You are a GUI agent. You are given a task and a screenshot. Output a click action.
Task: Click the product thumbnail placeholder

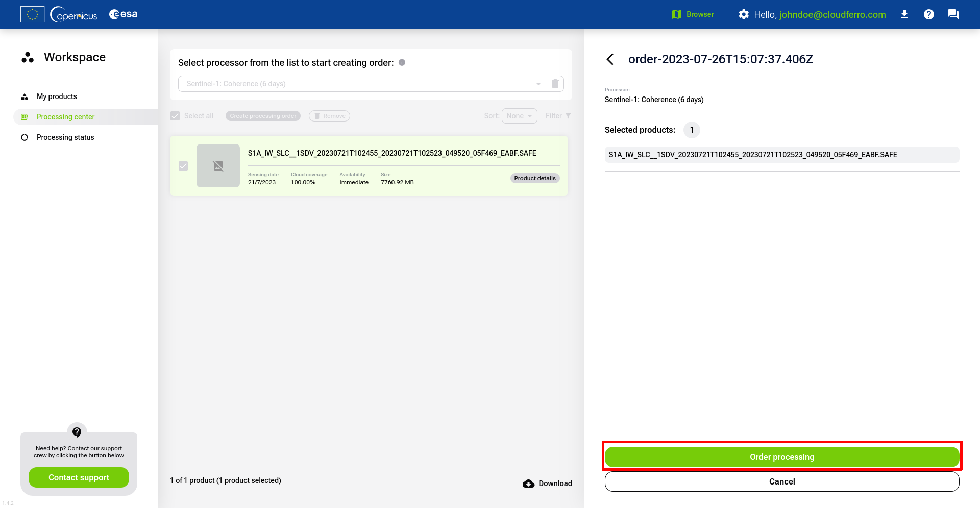(x=218, y=166)
